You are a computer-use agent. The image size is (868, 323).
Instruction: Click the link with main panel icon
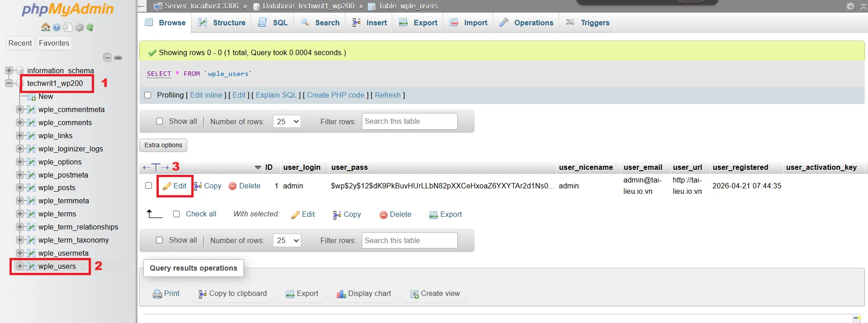coord(118,57)
